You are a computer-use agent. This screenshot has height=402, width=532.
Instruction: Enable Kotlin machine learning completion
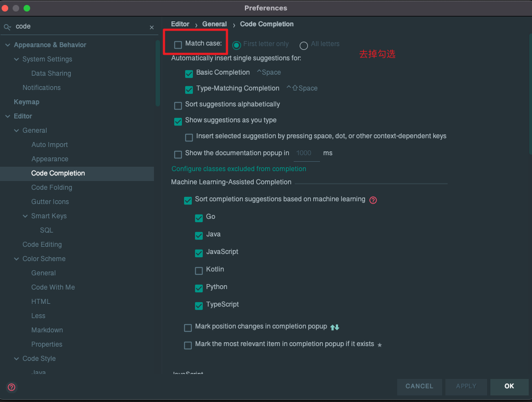[x=199, y=270]
